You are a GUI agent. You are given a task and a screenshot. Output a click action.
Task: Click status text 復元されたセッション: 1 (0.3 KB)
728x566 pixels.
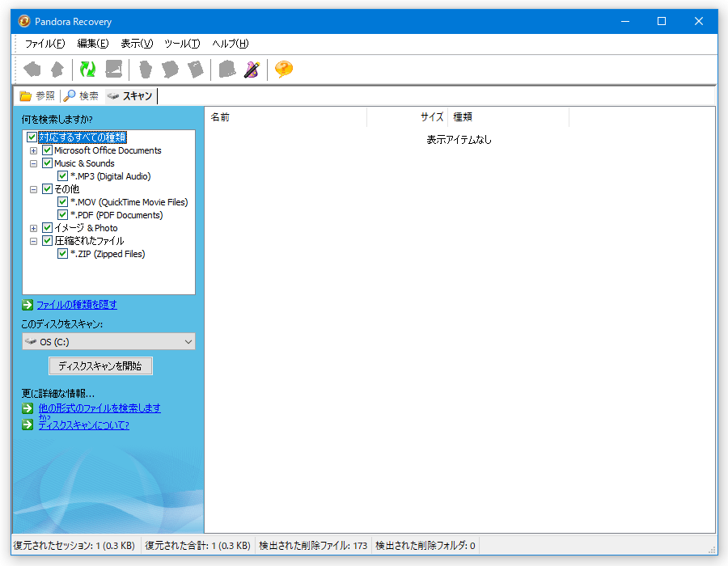[x=74, y=546]
